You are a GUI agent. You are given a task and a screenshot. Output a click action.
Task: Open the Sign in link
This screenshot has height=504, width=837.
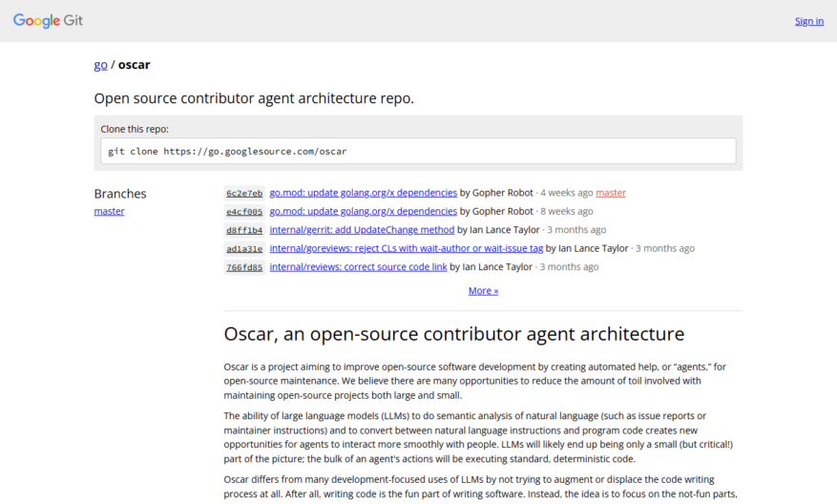click(808, 21)
